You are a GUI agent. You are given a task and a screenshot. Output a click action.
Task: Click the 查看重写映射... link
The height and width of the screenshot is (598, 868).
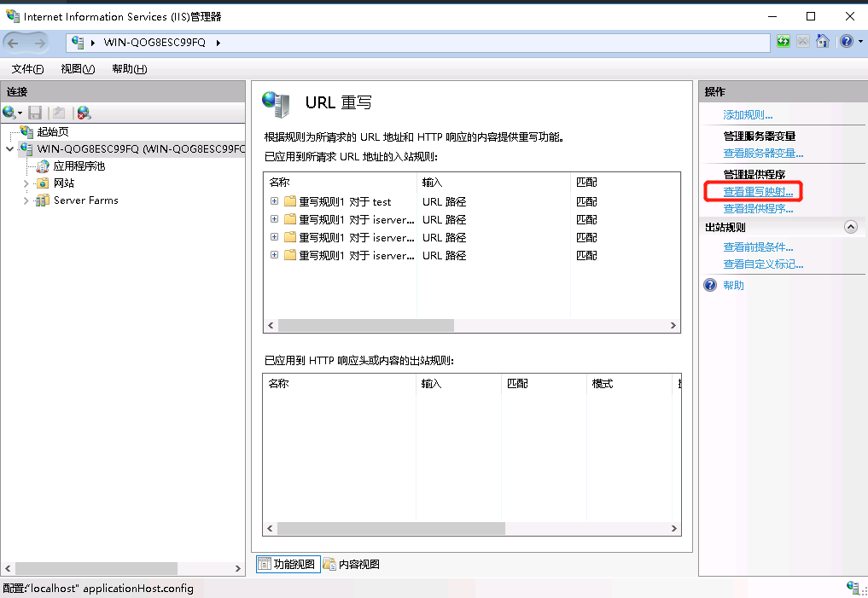coord(758,191)
